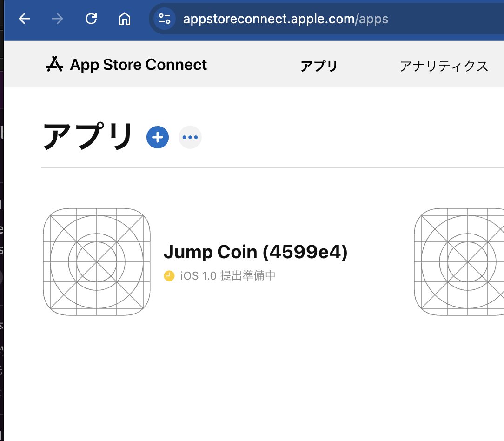The width and height of the screenshot is (504, 441).
Task: Open the Jump Coin (4599e4) app
Action: [257, 252]
